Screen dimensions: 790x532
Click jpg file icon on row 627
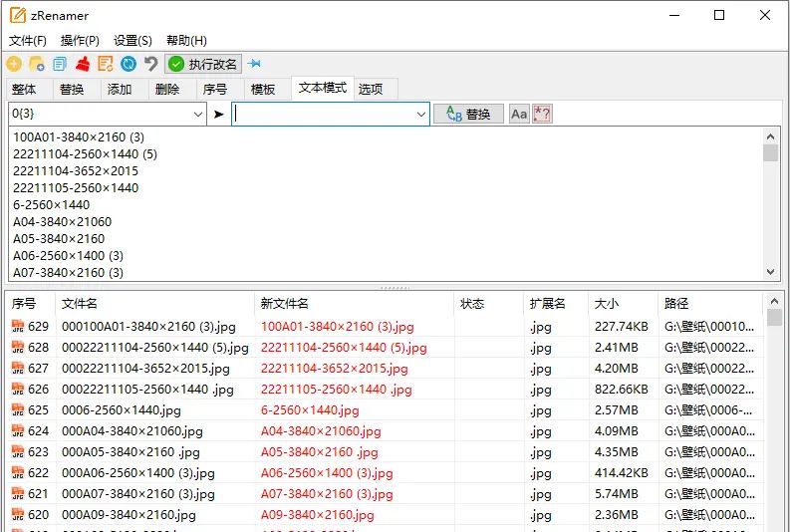[x=18, y=369]
